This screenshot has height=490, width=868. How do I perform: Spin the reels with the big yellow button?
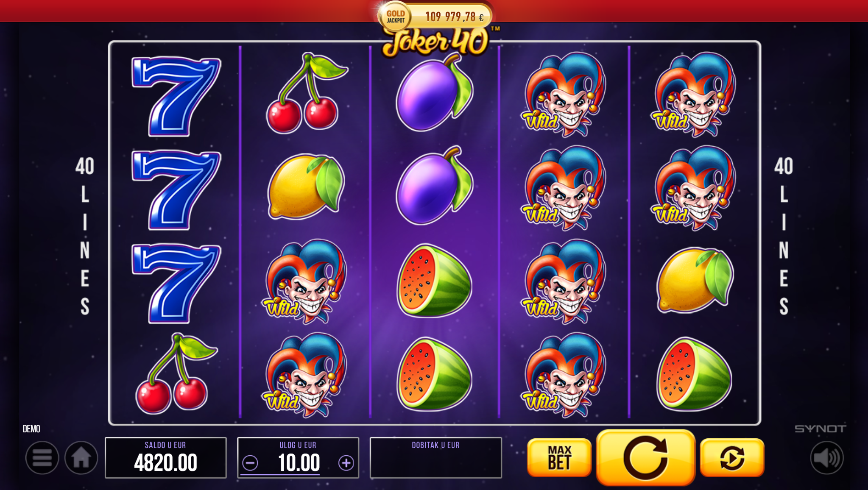(x=645, y=457)
